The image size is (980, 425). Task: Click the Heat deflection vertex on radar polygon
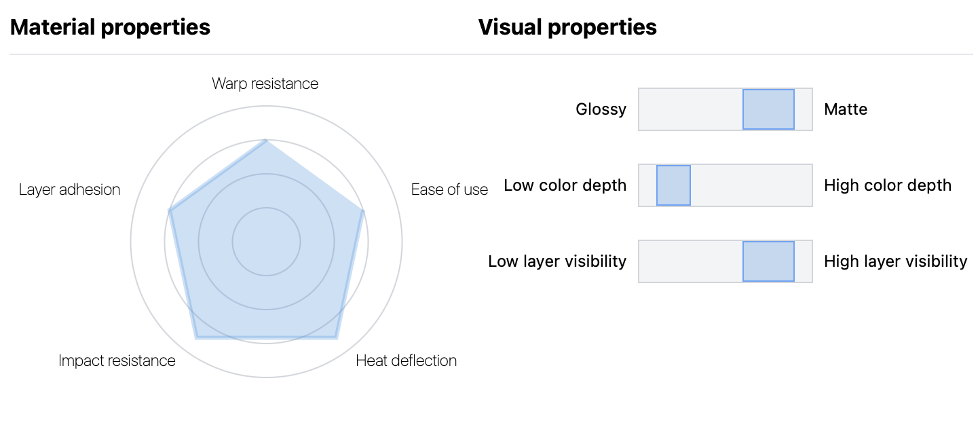click(x=336, y=337)
